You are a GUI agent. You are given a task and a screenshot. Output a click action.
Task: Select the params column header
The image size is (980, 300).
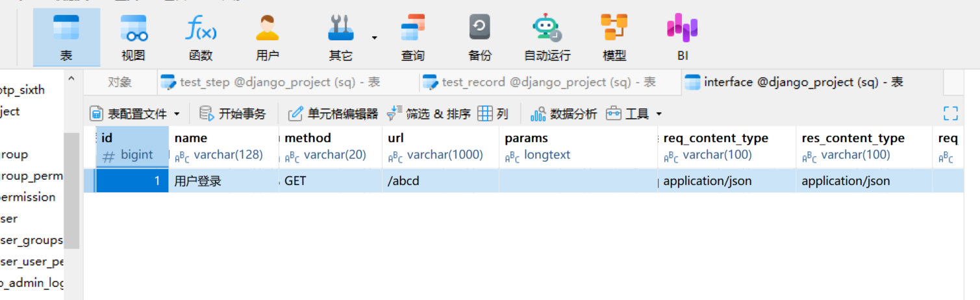[578, 147]
